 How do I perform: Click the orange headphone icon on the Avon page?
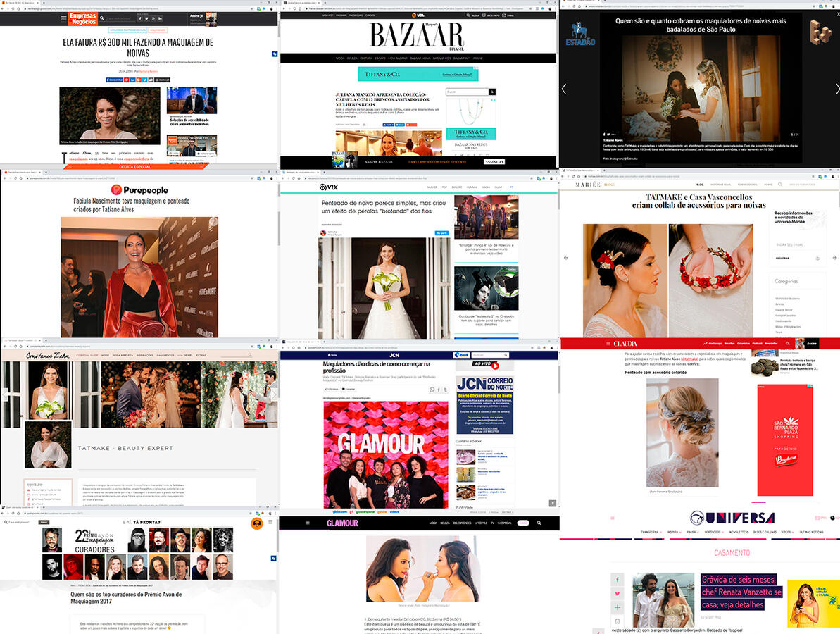(x=257, y=523)
